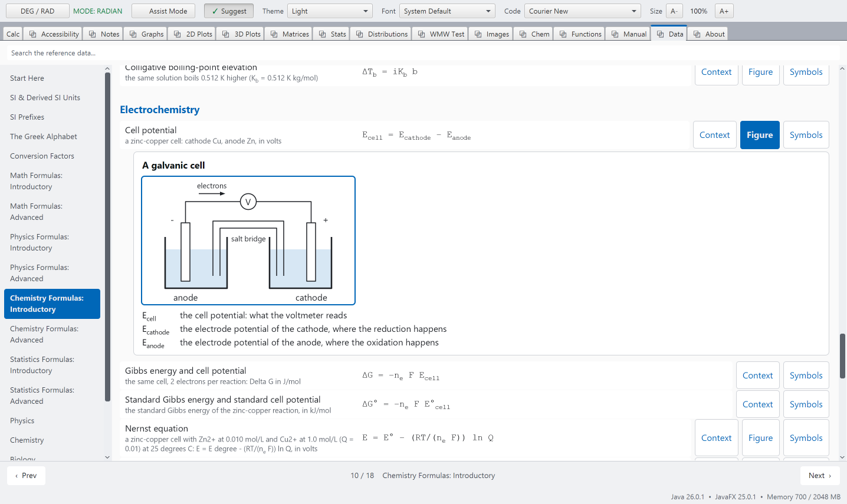Image resolution: width=847 pixels, height=504 pixels.
Task: Select Conversion Factors in the sidebar
Action: 52,156
